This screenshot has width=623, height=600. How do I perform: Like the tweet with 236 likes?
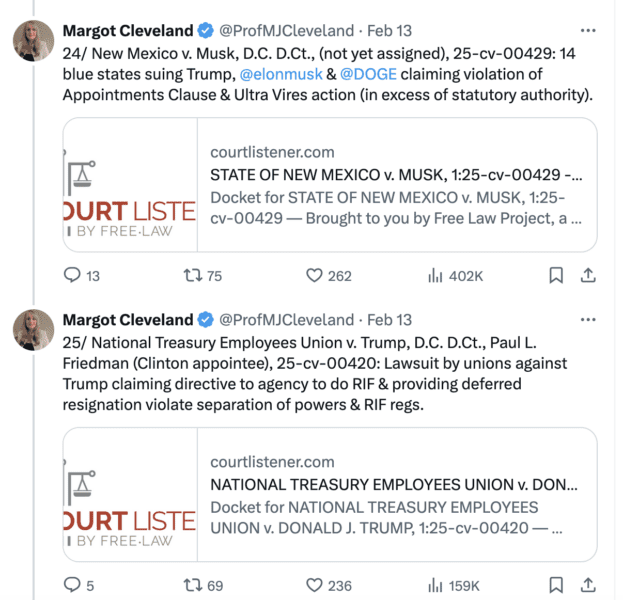tap(329, 585)
